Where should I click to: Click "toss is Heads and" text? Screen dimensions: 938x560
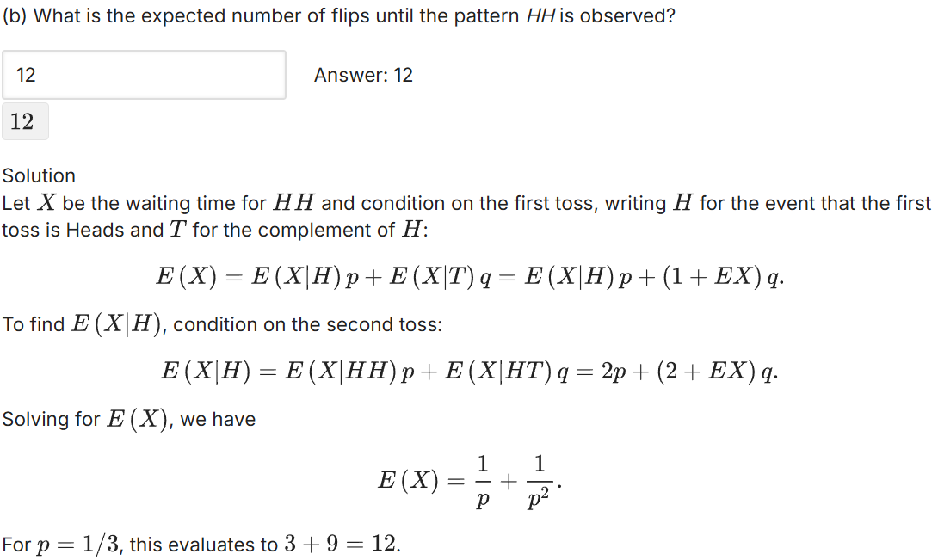(83, 231)
